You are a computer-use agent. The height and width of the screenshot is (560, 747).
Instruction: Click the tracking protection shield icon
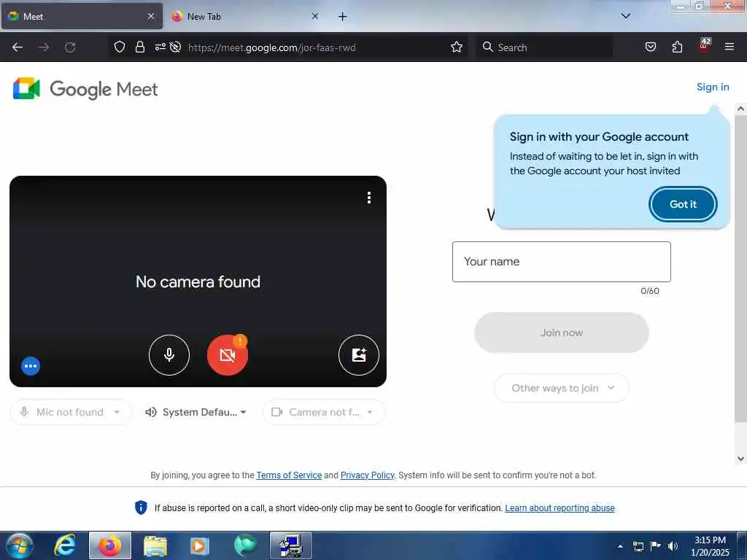click(x=120, y=47)
